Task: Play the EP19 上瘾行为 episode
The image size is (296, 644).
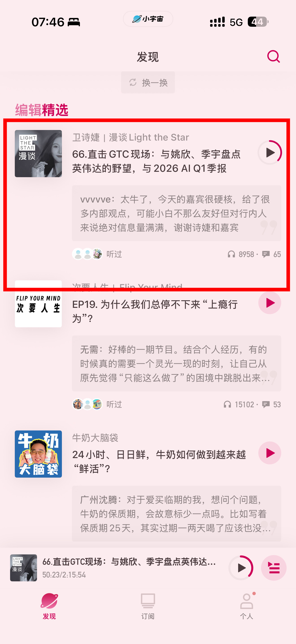Action: [x=270, y=303]
